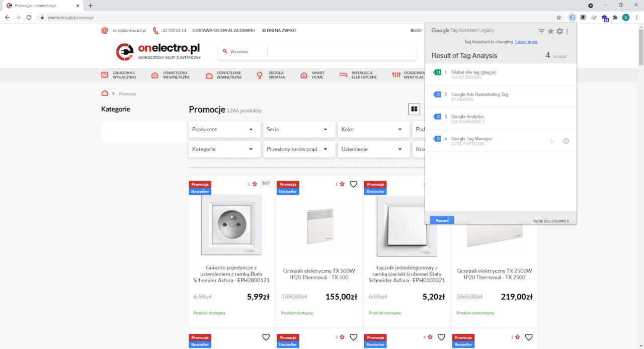Open the Tag Assistant filter icon
Screen dimensions: 644x349
click(x=541, y=31)
